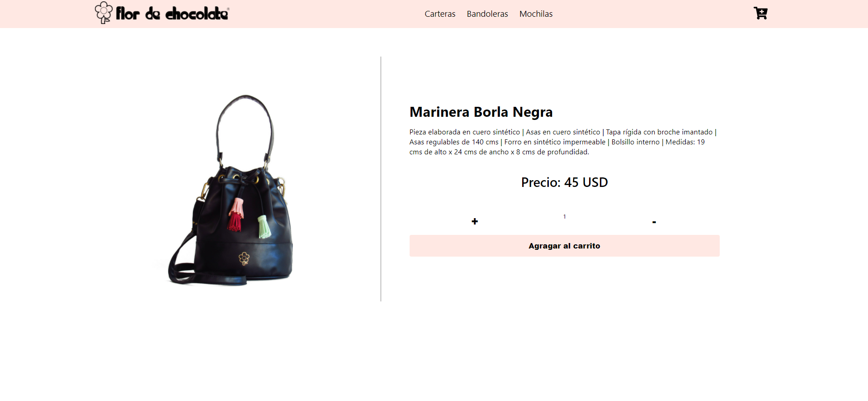Open the shopping cart icon
Viewport: 868px width, 401px height.
(x=760, y=13)
